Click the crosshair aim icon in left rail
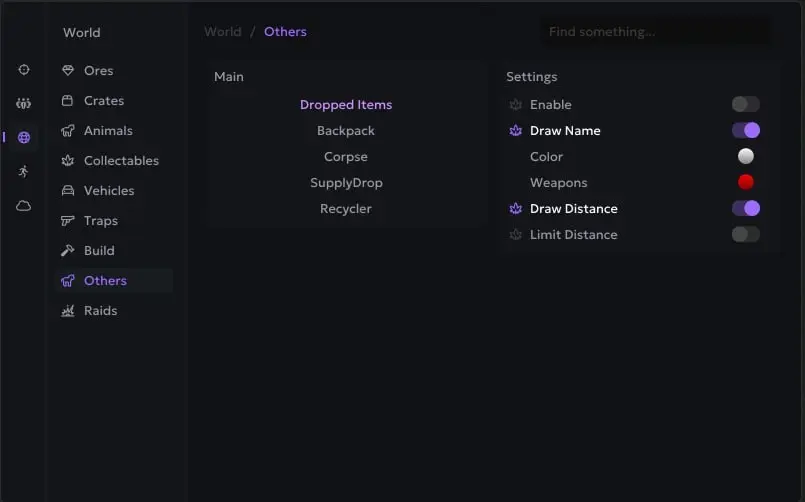 coord(24,70)
